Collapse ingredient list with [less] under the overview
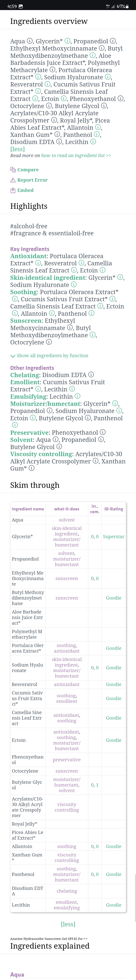This screenshot has width=136, height=980. pyautogui.click(x=18, y=149)
